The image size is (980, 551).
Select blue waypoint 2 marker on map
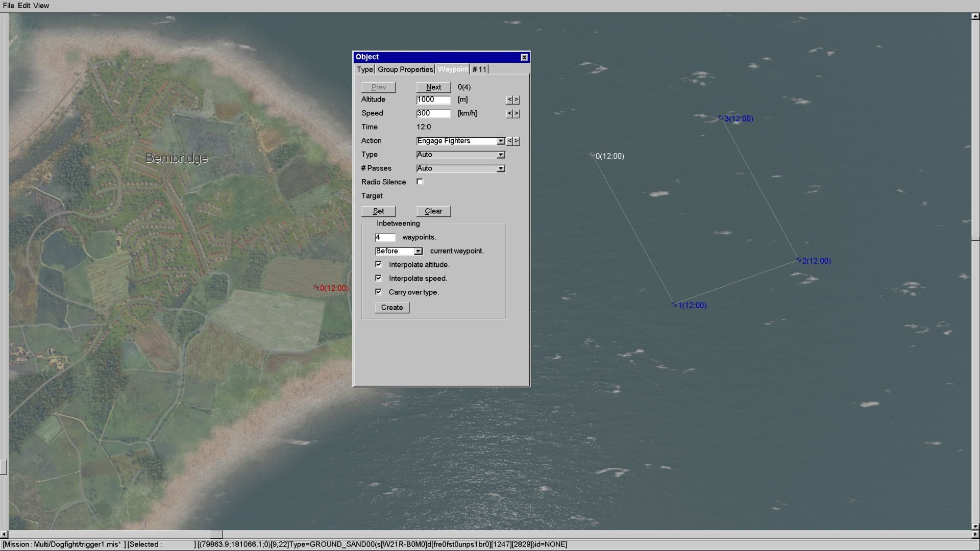point(799,260)
